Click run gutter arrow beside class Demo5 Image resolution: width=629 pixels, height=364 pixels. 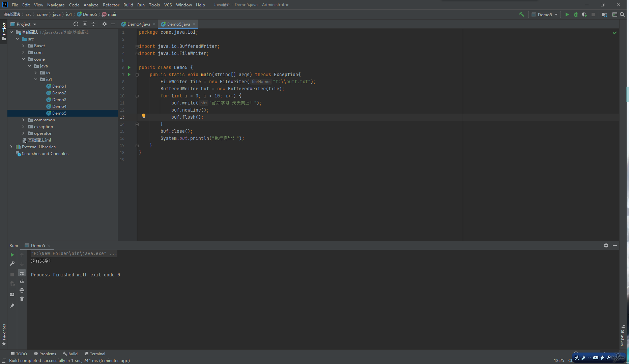click(x=129, y=67)
